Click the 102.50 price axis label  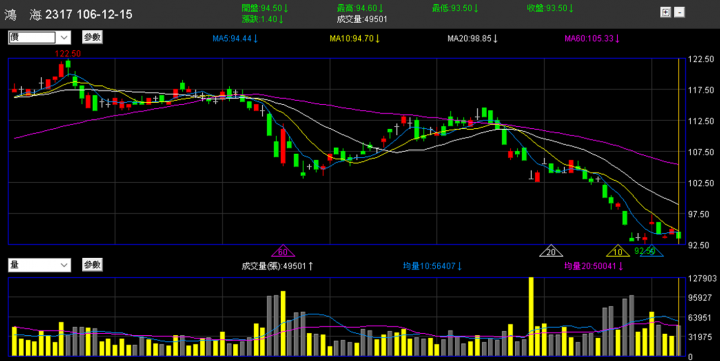click(x=701, y=183)
